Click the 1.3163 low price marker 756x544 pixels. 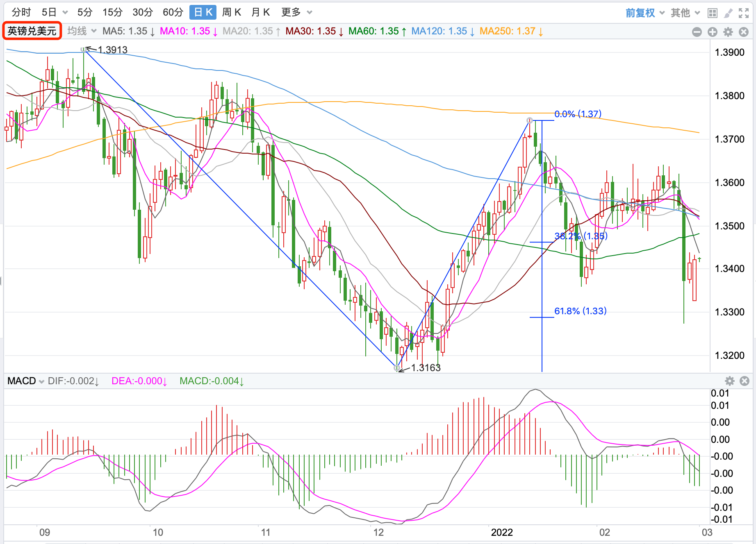coord(426,368)
